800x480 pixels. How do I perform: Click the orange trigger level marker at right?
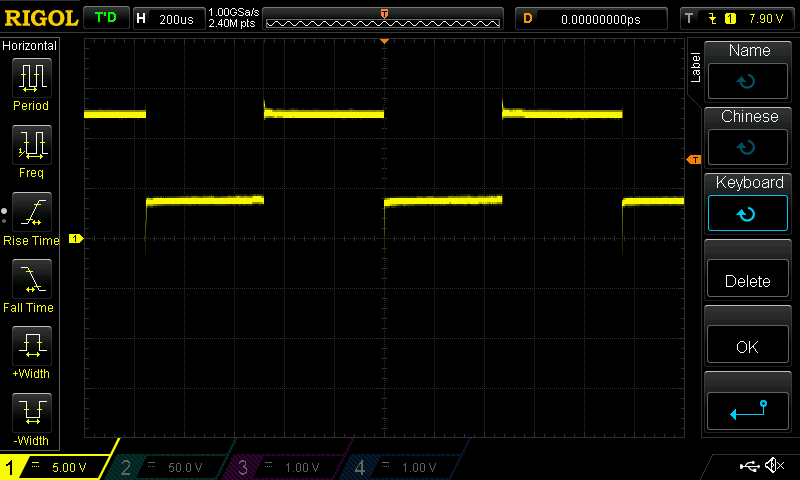(694, 160)
